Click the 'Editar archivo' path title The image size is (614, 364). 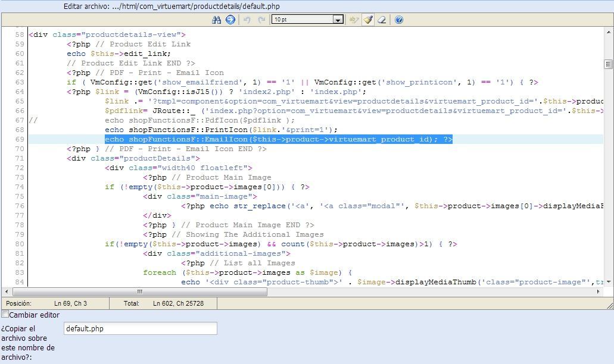172,7
